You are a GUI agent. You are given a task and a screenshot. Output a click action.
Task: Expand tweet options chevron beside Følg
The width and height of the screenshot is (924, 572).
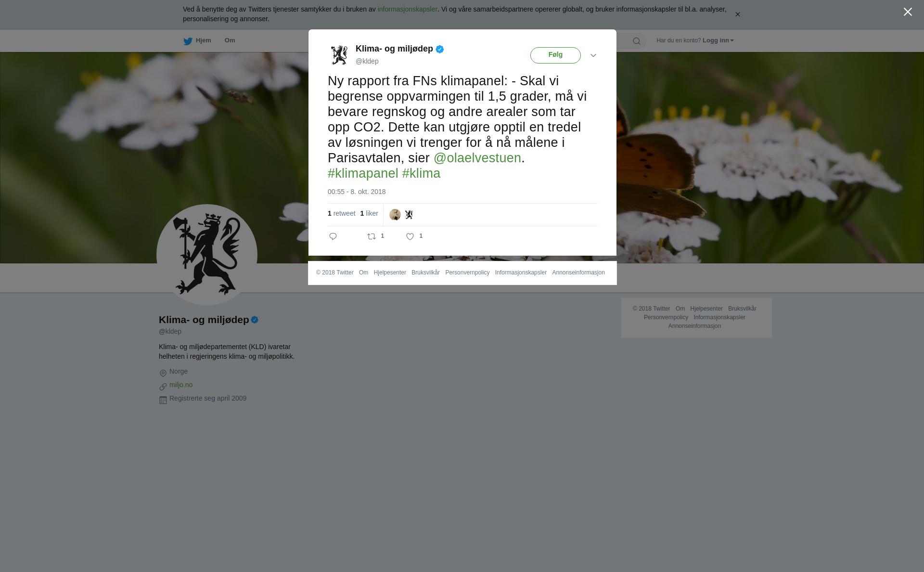(x=593, y=55)
